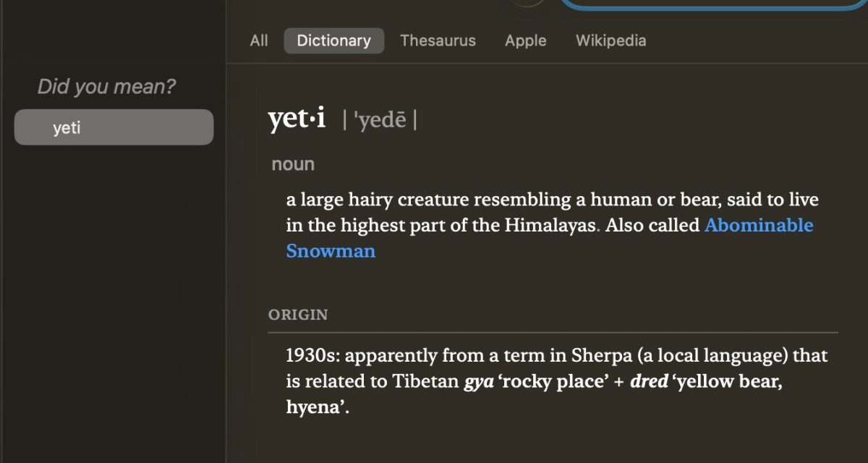The width and height of the screenshot is (868, 463).
Task: Click the Snowman portion of the blue link
Action: point(331,251)
